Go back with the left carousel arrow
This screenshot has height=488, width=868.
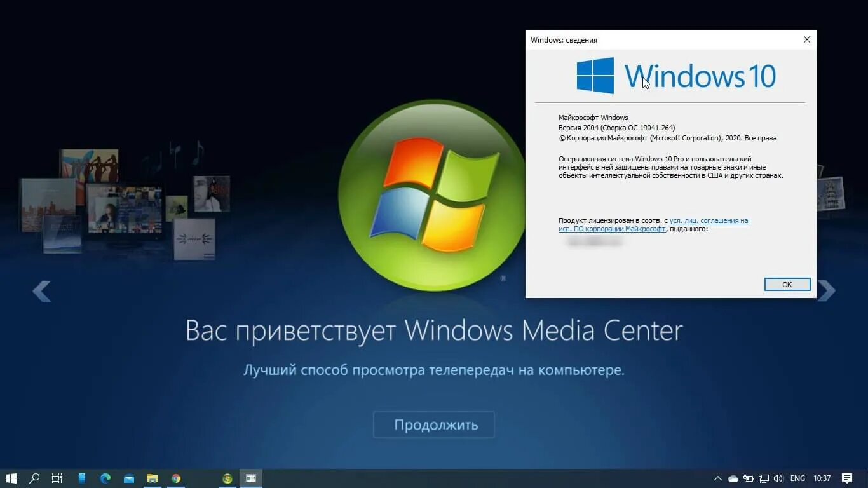[41, 290]
